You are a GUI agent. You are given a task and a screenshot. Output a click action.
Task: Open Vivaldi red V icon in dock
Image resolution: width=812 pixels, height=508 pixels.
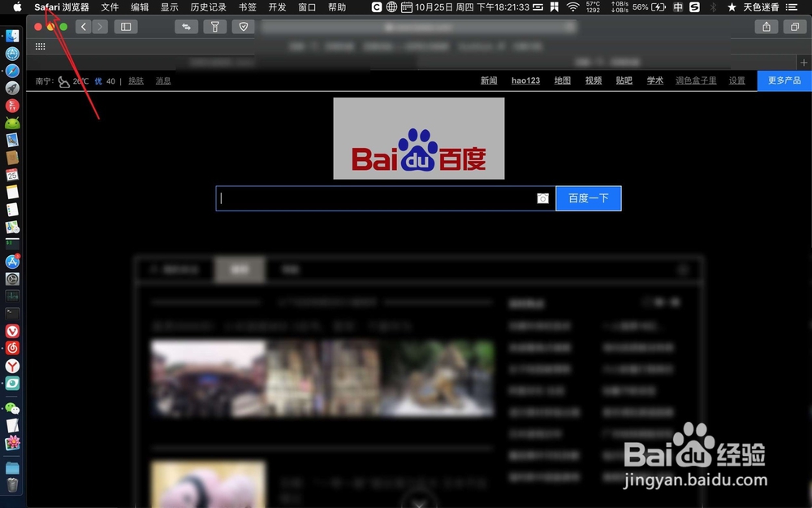point(12,332)
